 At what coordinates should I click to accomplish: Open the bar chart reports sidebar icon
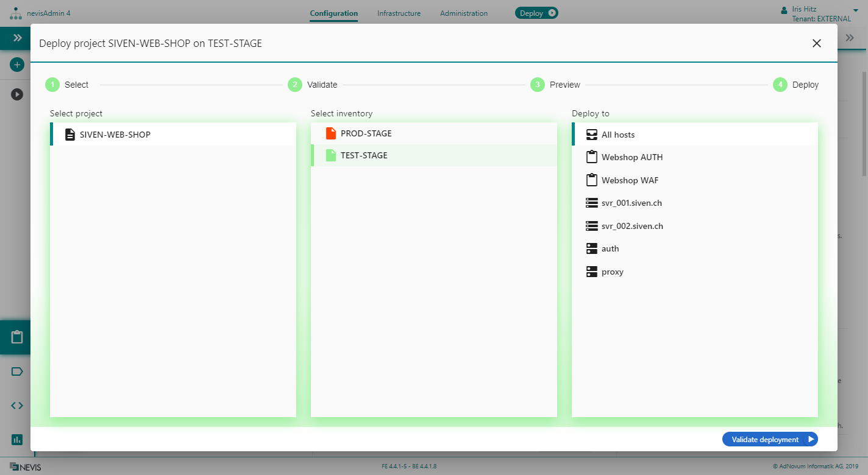click(17, 439)
